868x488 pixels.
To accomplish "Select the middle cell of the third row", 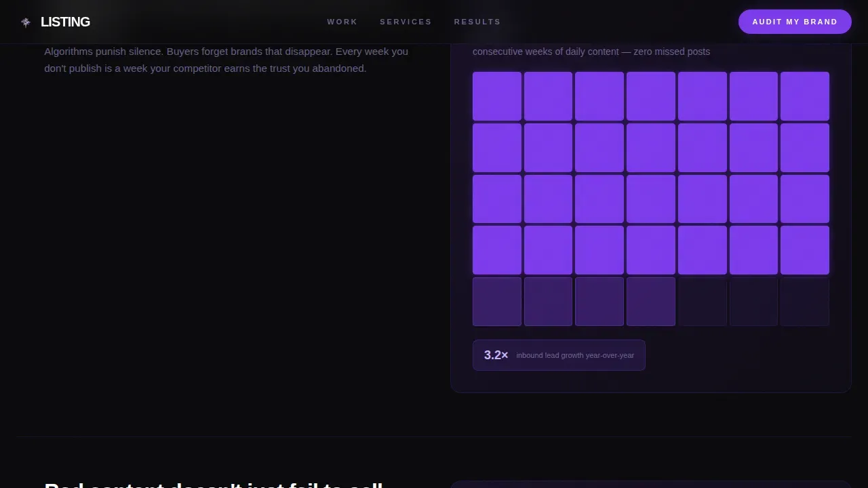I will pos(651,199).
